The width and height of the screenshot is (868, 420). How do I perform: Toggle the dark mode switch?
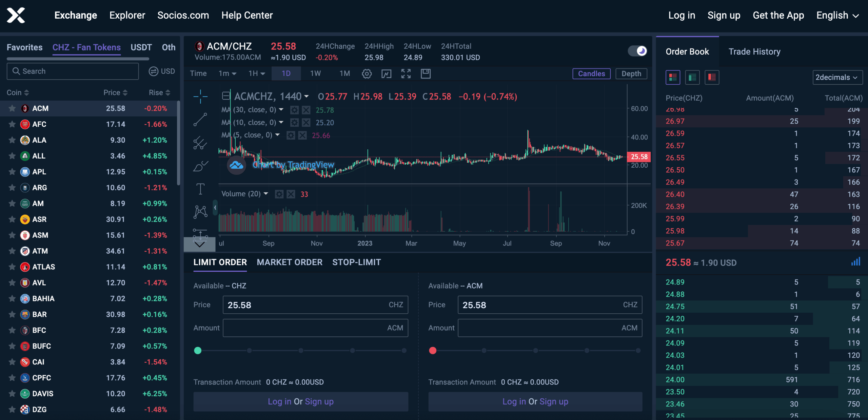click(x=637, y=51)
